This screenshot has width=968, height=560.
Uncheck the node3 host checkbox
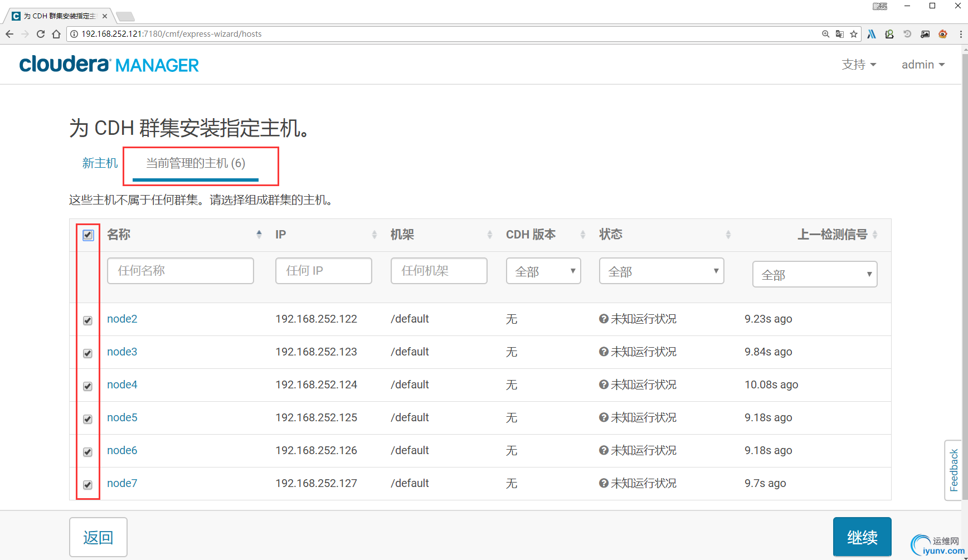(87, 353)
